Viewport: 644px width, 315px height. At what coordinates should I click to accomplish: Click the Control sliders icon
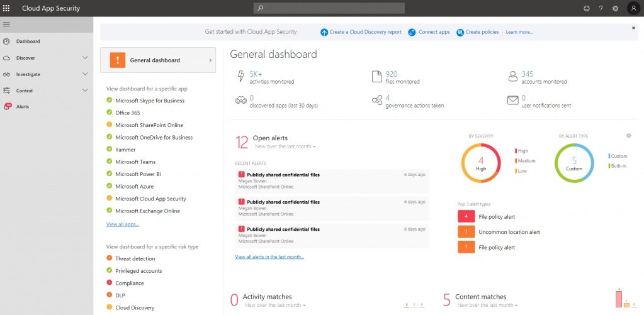pyautogui.click(x=6, y=91)
